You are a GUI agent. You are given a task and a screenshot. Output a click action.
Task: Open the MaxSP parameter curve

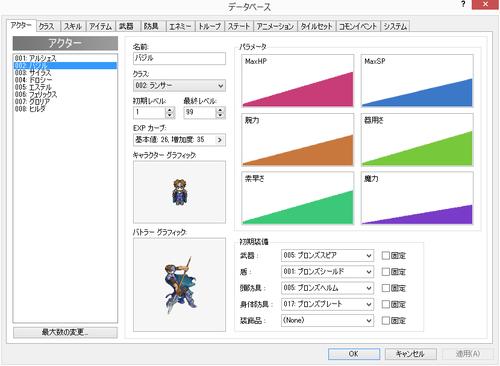(x=417, y=81)
